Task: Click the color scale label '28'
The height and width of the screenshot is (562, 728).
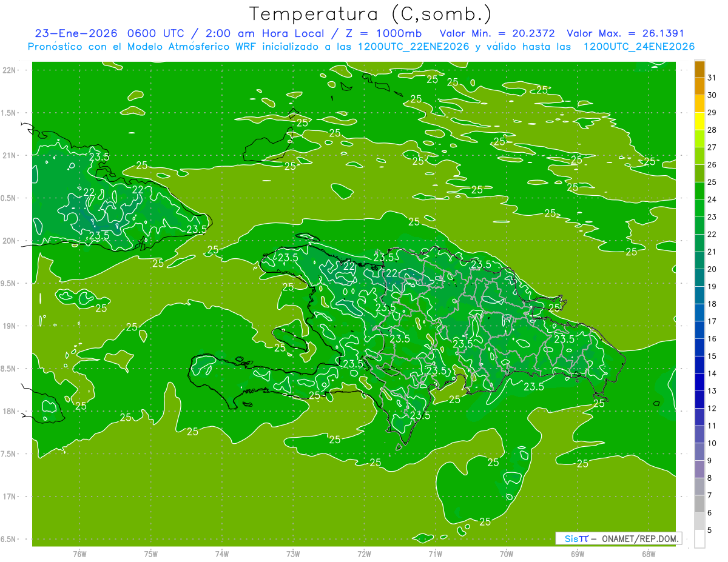Action: pyautogui.click(x=712, y=130)
